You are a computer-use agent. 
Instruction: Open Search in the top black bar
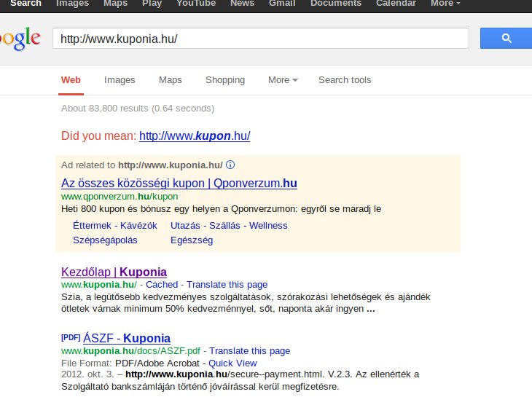[x=26, y=4]
